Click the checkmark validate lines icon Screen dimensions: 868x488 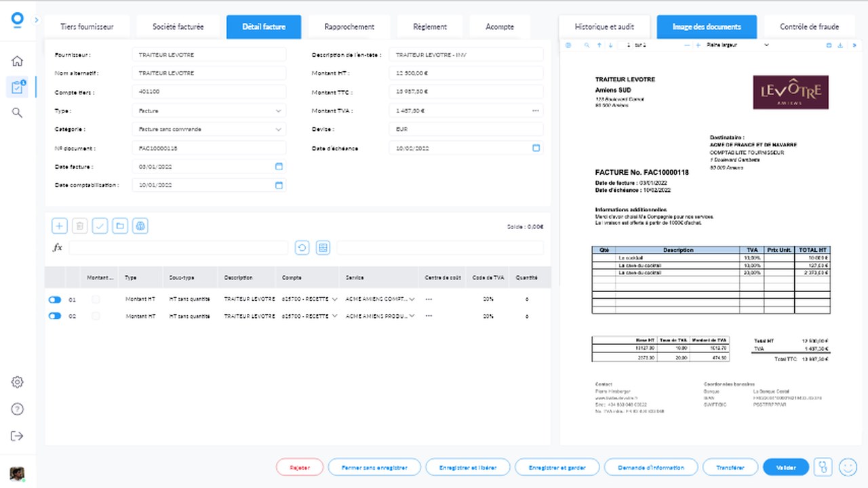(x=100, y=226)
